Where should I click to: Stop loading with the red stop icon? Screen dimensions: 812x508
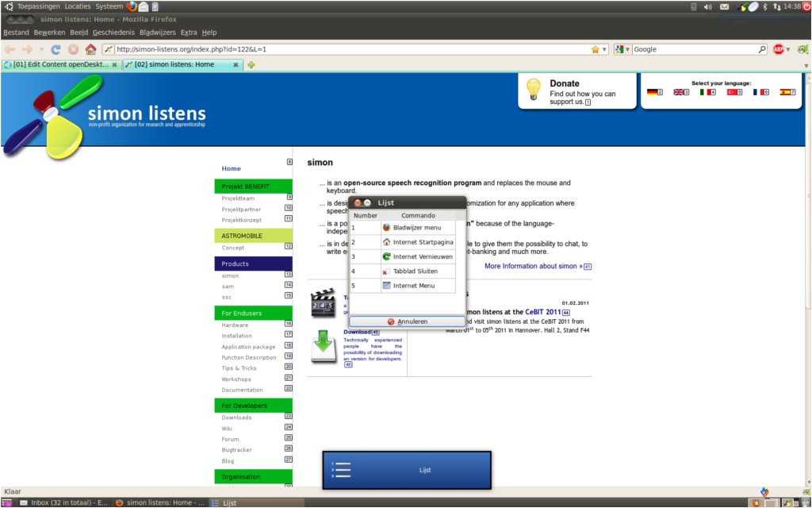tap(74, 49)
